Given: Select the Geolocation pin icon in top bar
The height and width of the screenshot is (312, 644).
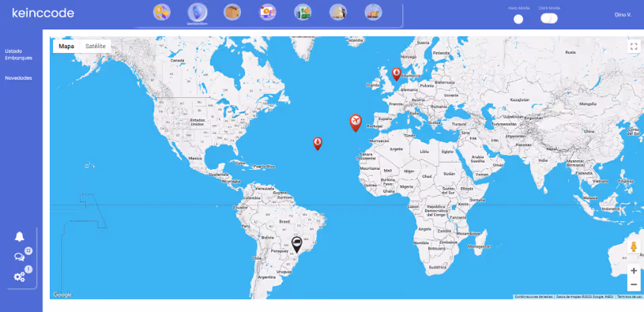Looking at the screenshot, I should pos(197,12).
